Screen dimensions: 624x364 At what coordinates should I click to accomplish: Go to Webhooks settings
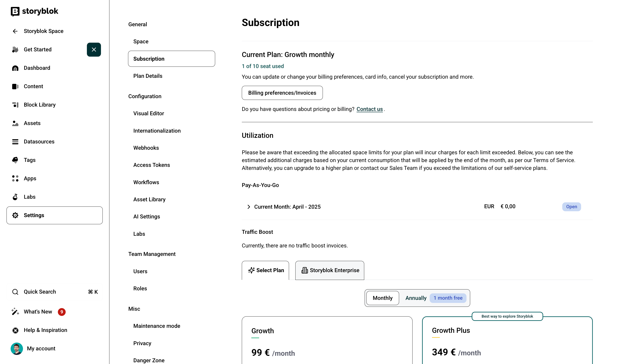coord(146,148)
